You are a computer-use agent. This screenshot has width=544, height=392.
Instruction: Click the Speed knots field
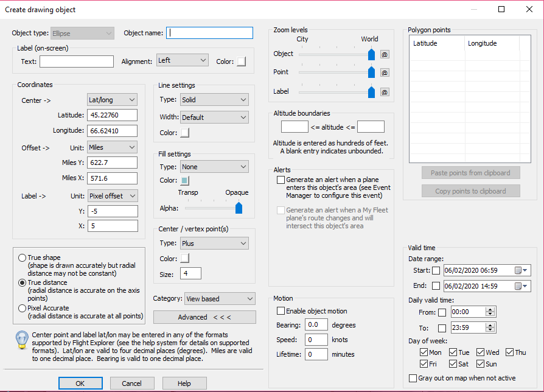pos(316,340)
